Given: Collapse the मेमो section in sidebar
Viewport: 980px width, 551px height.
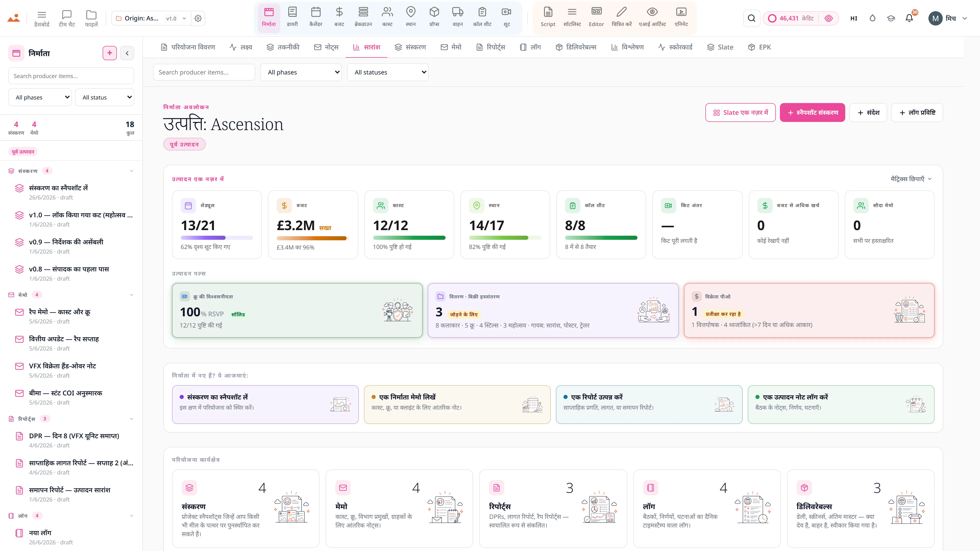Looking at the screenshot, I should click(132, 295).
